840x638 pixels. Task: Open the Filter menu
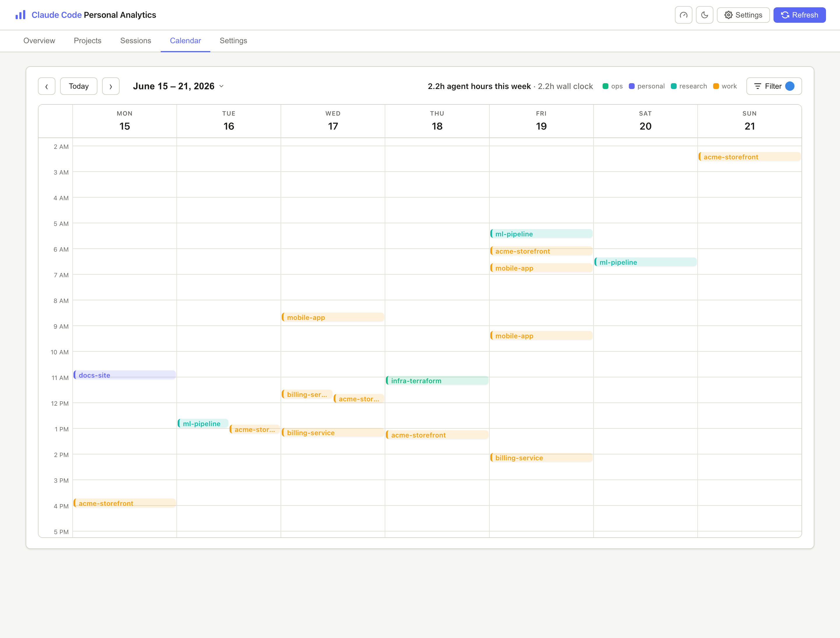(773, 86)
